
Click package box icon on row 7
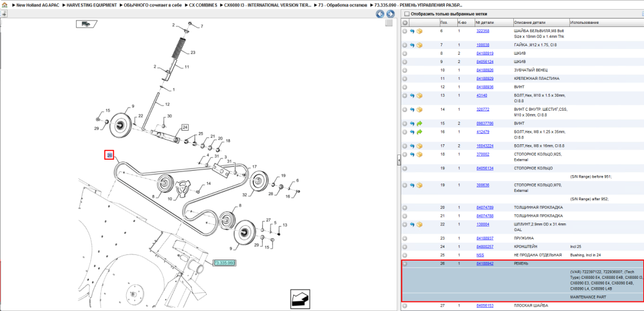[x=420, y=45]
